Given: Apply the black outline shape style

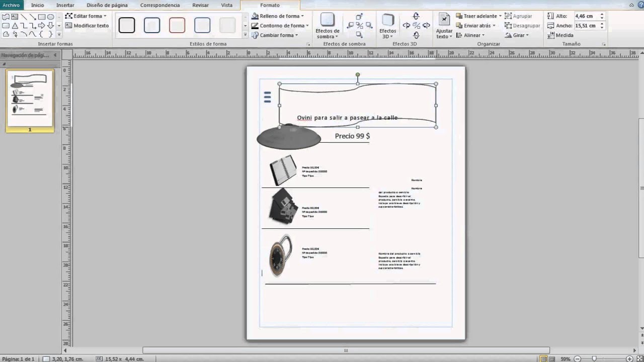Looking at the screenshot, I should 127,25.
